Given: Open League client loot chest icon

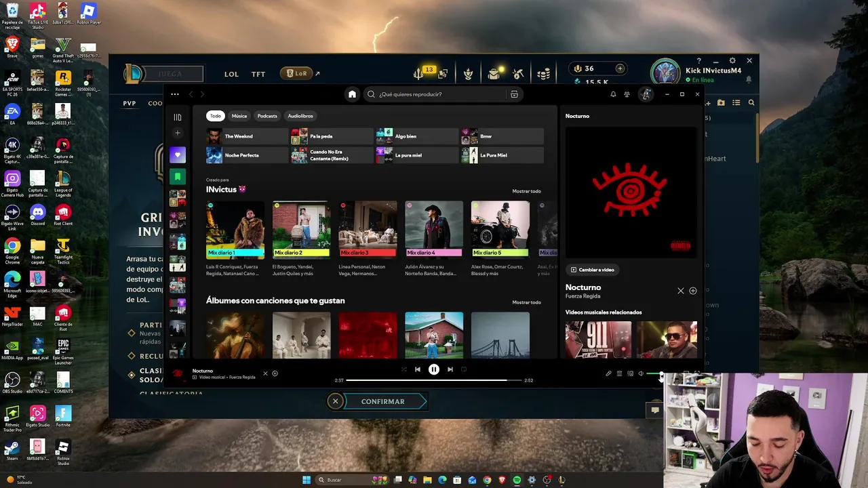Looking at the screenshot, I should click(x=494, y=73).
